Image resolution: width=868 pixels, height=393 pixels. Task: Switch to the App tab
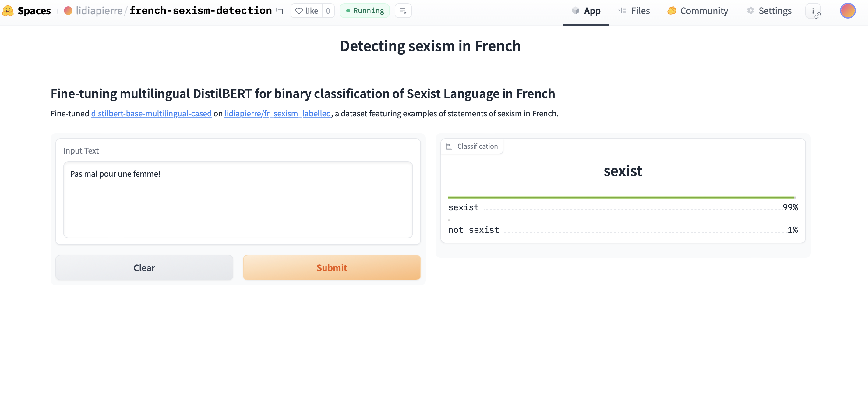pyautogui.click(x=586, y=11)
